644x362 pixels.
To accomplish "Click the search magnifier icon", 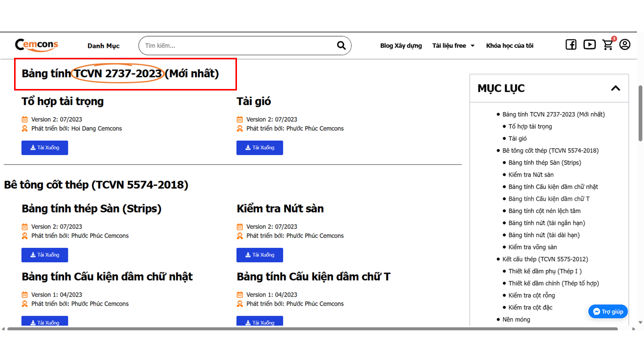I will click(x=341, y=46).
